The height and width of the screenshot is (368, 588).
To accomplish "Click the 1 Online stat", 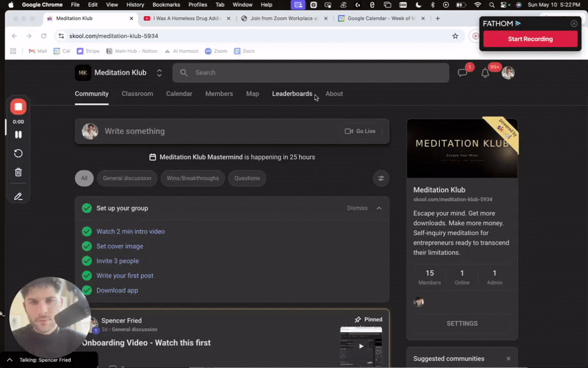I will click(x=462, y=277).
